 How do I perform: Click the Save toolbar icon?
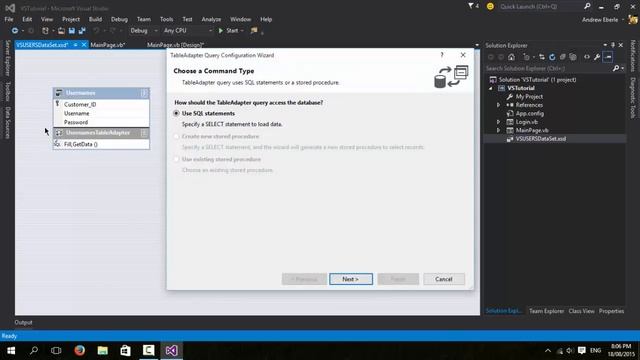coord(71,31)
